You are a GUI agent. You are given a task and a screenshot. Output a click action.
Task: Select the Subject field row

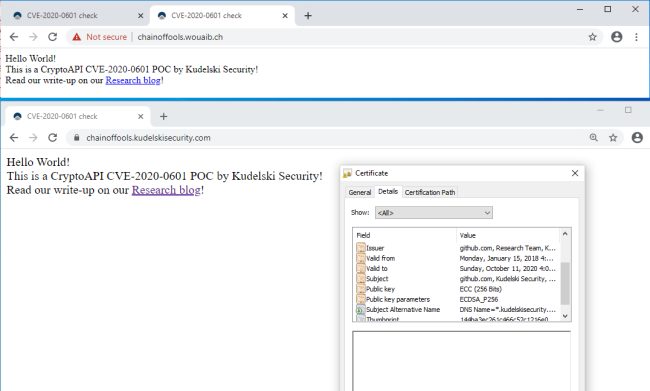tap(457, 279)
